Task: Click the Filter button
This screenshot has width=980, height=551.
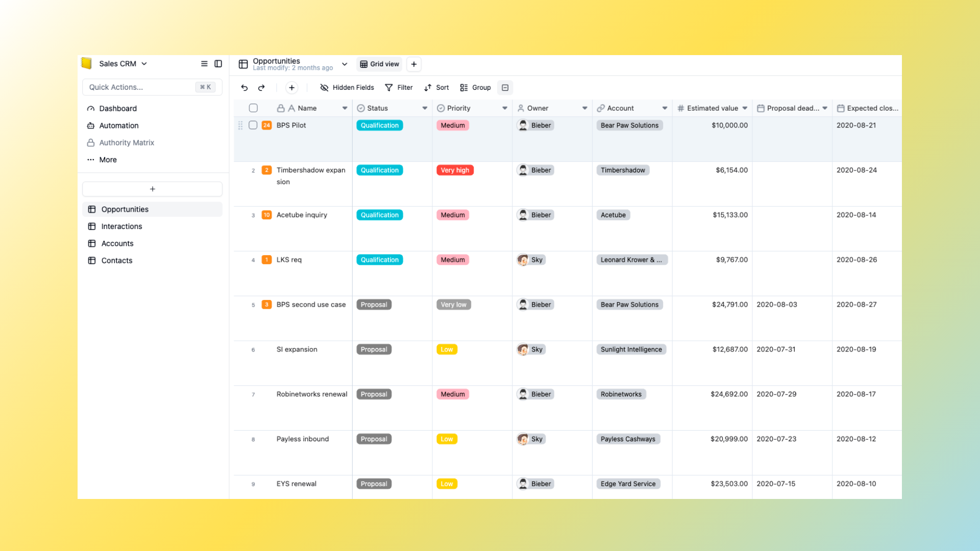Action: click(x=399, y=88)
